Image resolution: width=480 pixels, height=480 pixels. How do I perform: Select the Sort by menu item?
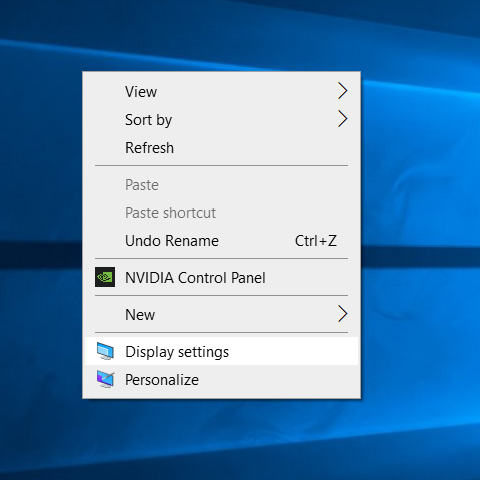(x=221, y=119)
